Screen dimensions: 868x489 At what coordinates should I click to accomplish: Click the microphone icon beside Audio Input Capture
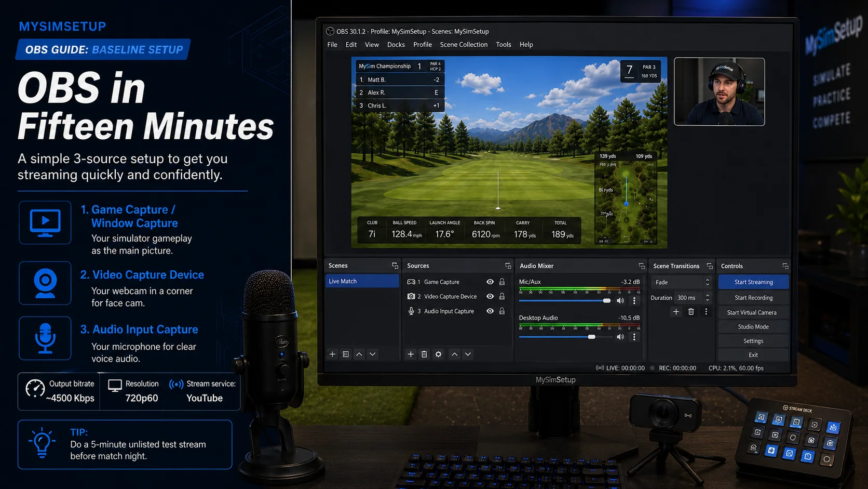pos(411,311)
